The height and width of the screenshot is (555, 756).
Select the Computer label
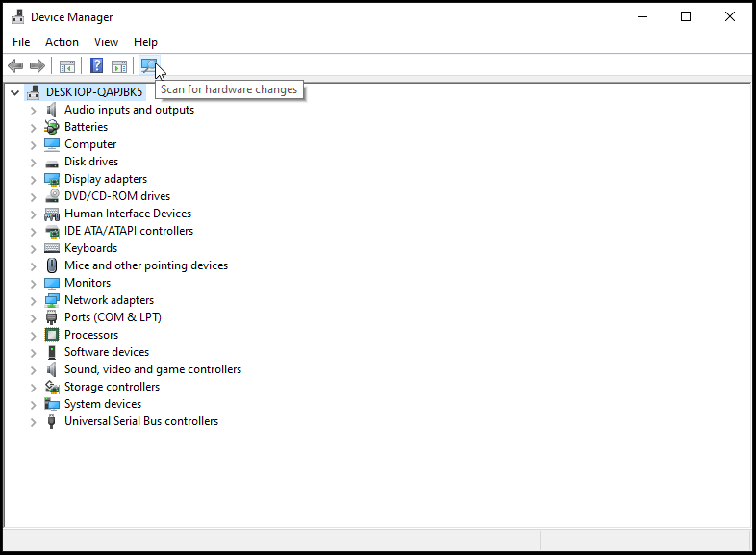[90, 144]
